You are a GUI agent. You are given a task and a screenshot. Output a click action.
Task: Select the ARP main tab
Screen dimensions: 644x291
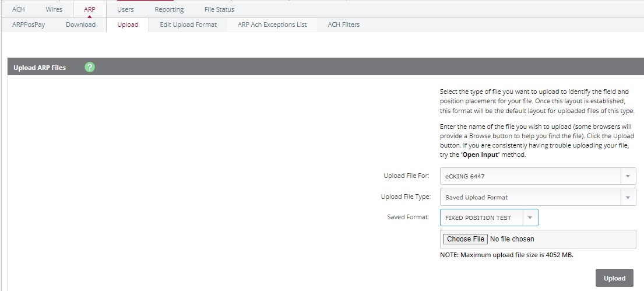(x=90, y=9)
